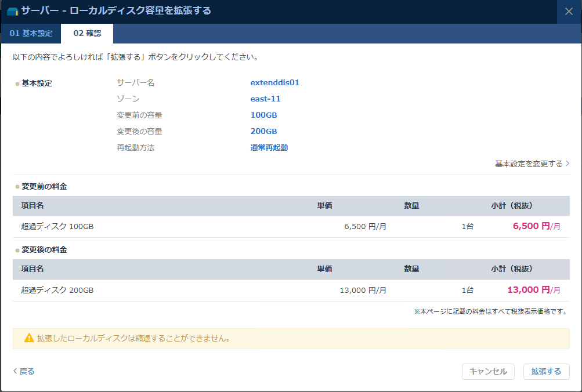The width and height of the screenshot is (582, 392).
Task: Select the 02 確認 tab
Action: click(x=87, y=34)
